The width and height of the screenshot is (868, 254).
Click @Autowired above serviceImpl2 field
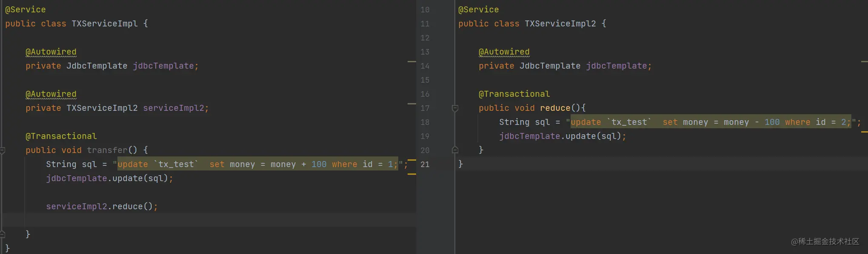pos(51,94)
